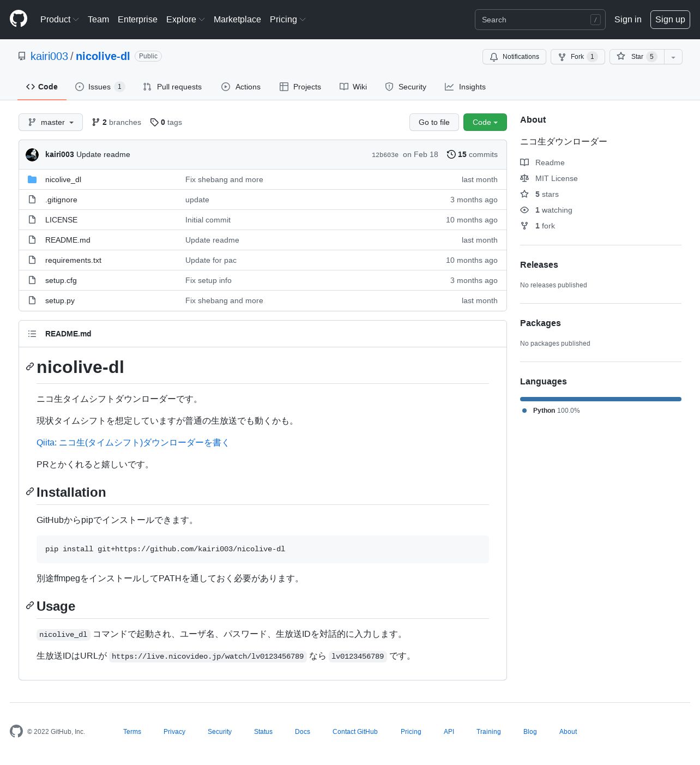This screenshot has width=700, height=765.
Task: Open the master branch selector
Action: [x=51, y=122]
